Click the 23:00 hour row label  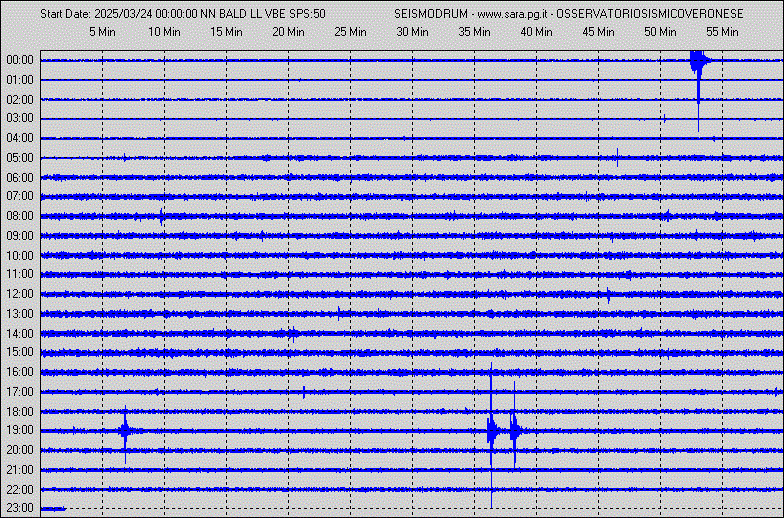tap(20, 508)
